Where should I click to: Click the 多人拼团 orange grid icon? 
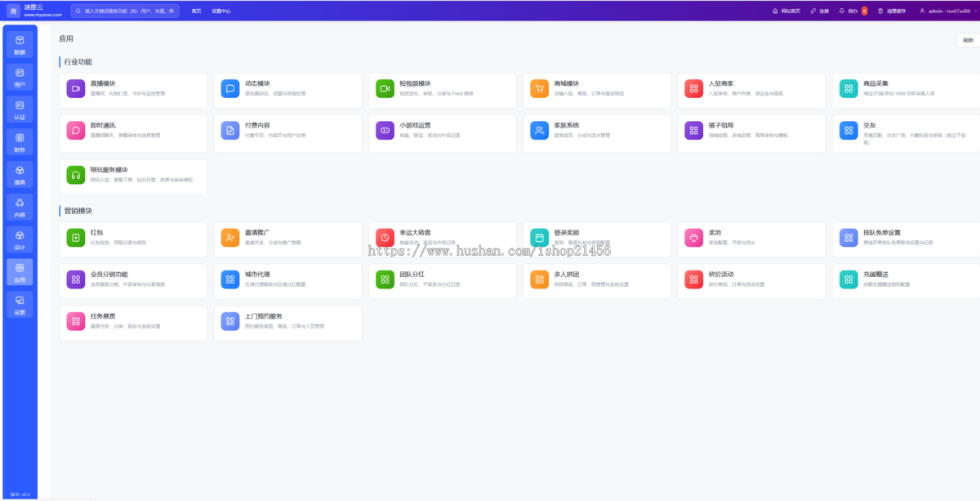pos(539,280)
